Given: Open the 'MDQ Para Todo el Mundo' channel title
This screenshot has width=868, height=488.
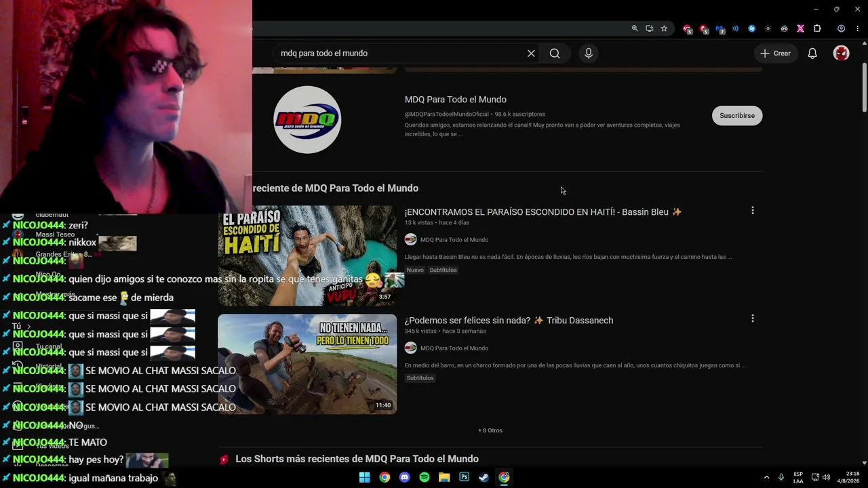Looking at the screenshot, I should coord(456,100).
